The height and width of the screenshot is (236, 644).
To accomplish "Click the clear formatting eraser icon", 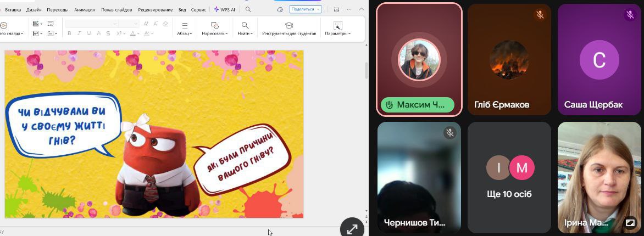I will point(165,24).
